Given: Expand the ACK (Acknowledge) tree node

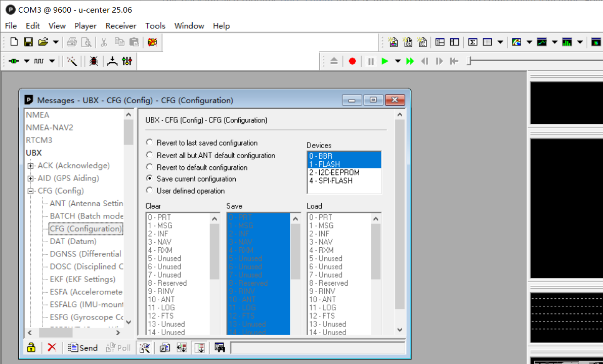Looking at the screenshot, I should pos(30,166).
